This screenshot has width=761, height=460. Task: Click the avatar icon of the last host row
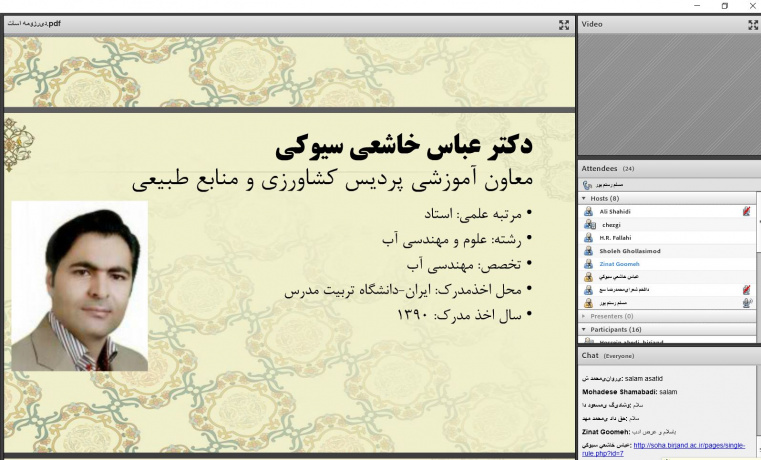(x=588, y=303)
